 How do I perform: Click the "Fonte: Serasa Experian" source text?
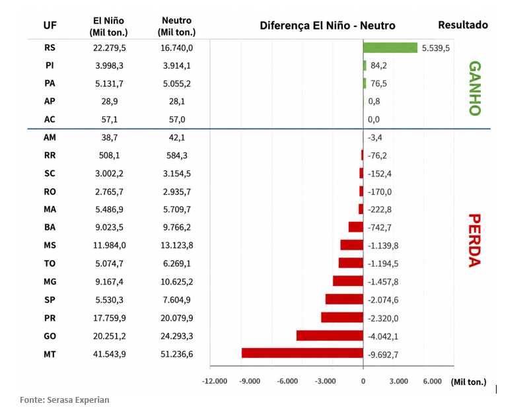coord(65,400)
